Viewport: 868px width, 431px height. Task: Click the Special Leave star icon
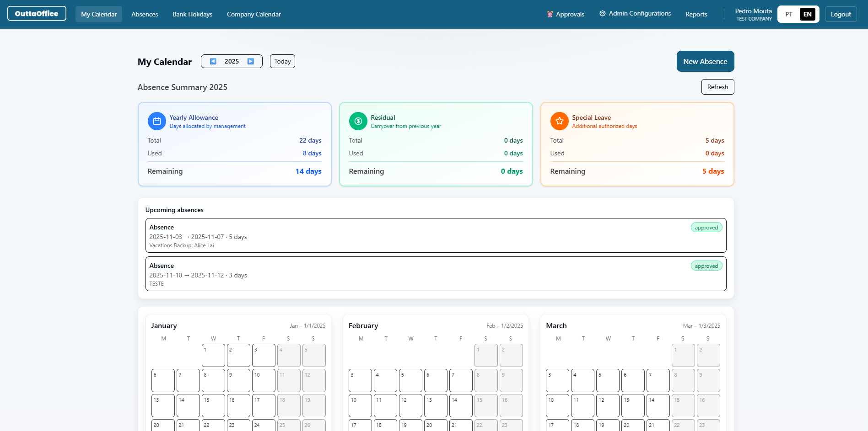tap(559, 121)
